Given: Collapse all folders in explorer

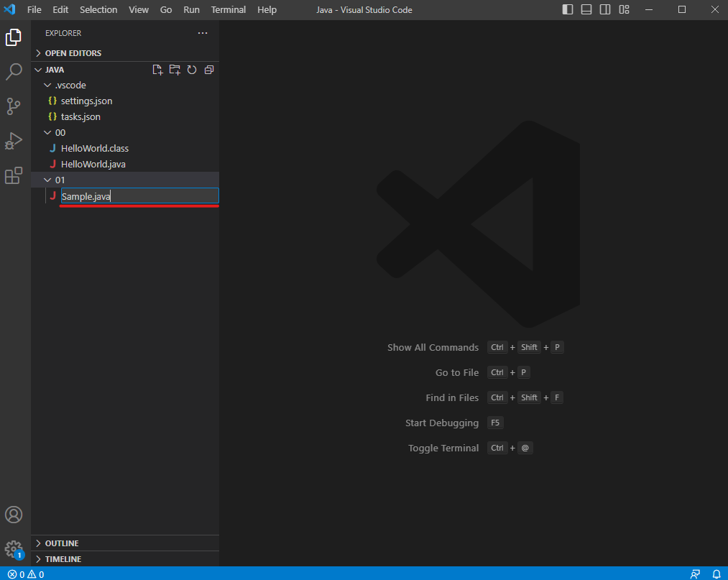Looking at the screenshot, I should 209,70.
